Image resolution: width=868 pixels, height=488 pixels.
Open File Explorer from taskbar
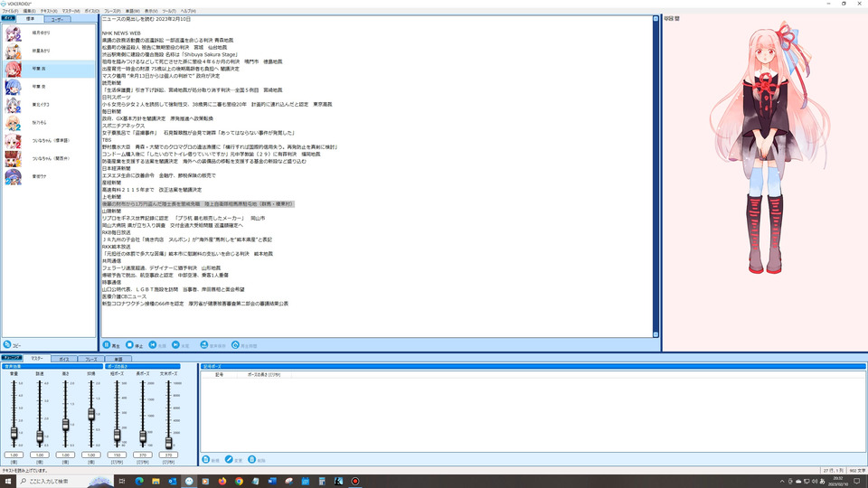[x=156, y=482]
